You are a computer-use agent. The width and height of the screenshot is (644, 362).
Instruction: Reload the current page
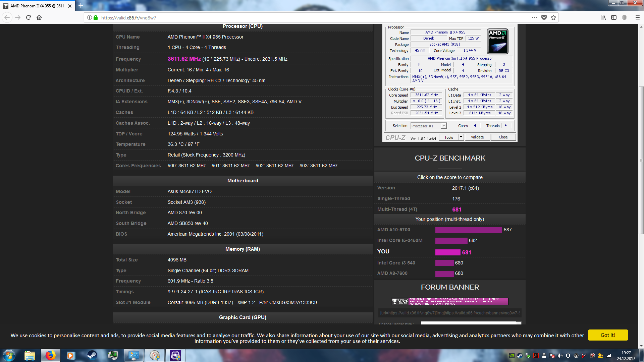point(29,17)
